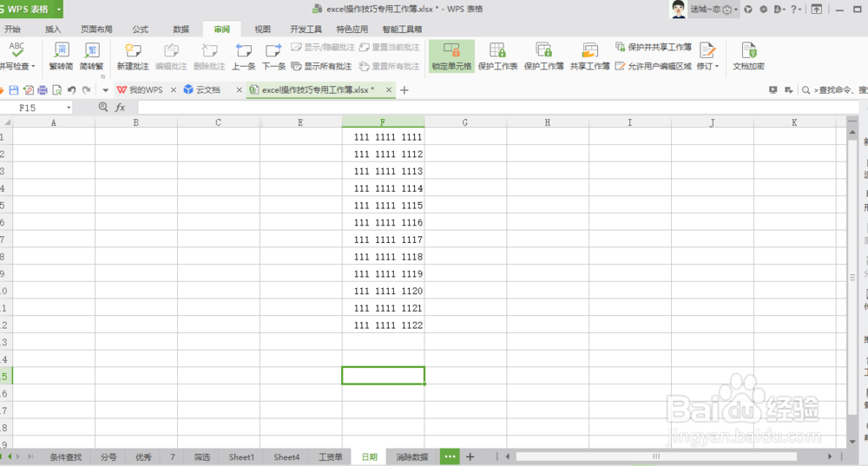Select cell containing 111 1111 1116
The image size is (868, 466).
pyautogui.click(x=383, y=222)
